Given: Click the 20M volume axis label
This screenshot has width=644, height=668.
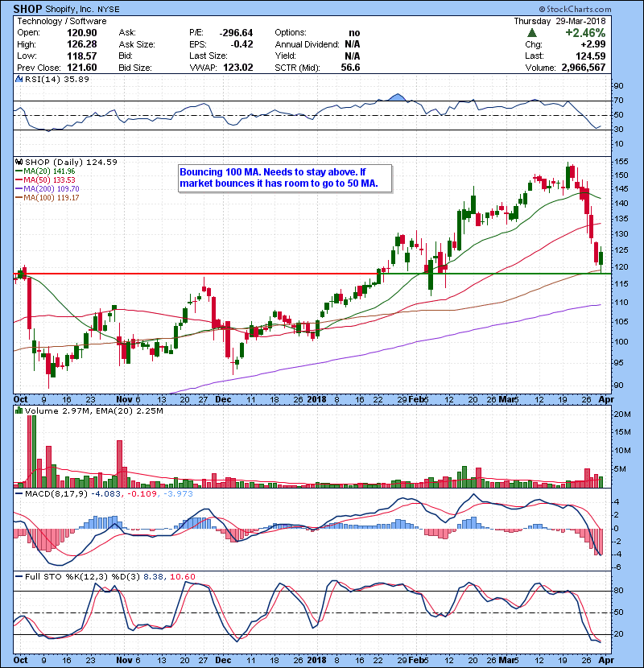Looking at the screenshot, I should 622,414.
